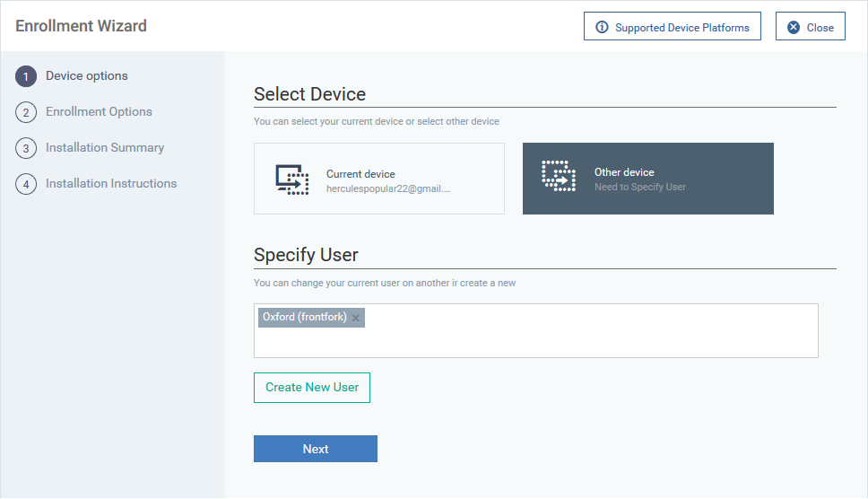
Task: Open the Installation Instructions step
Action: pos(111,183)
